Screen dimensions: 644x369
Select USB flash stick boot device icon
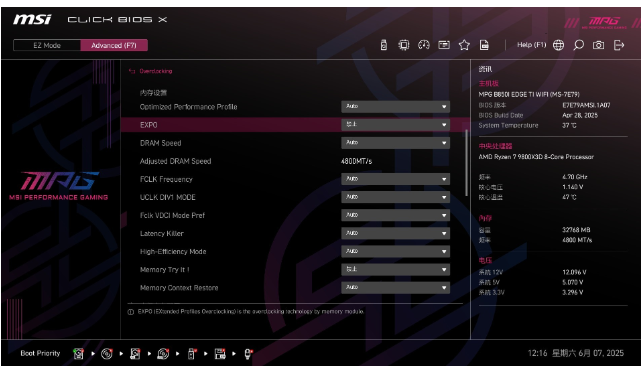[x=191, y=353]
